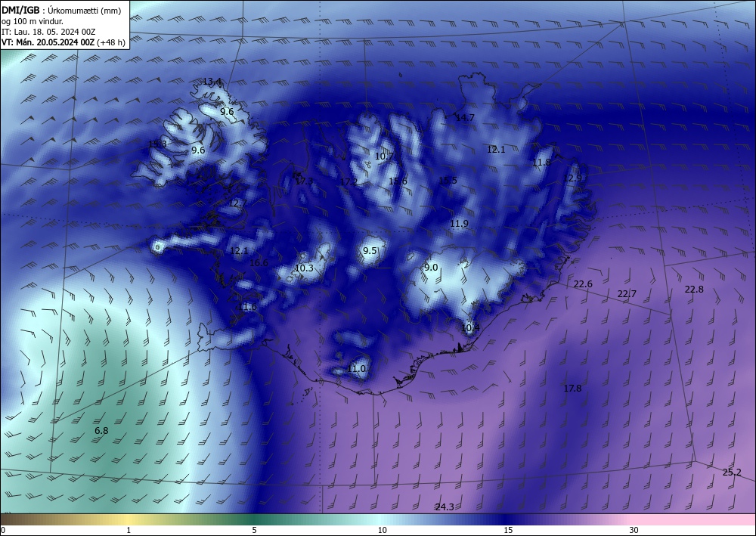The image size is (756, 536).
Task: Click the 11.8 value in east Iceland
Action: click(541, 163)
